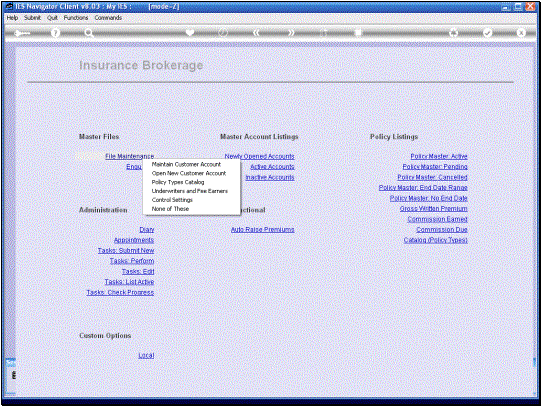Click the checkmark icon in toolbar

tap(487, 33)
